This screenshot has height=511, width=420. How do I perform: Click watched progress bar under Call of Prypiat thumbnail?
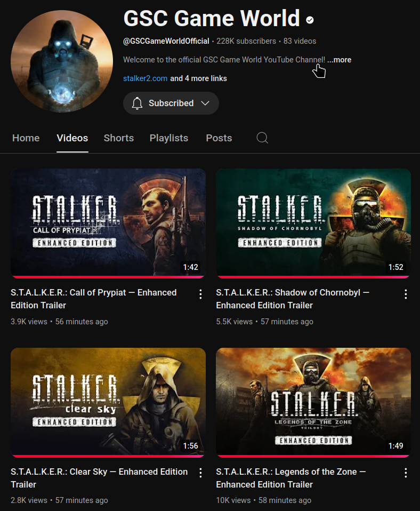[x=108, y=277]
